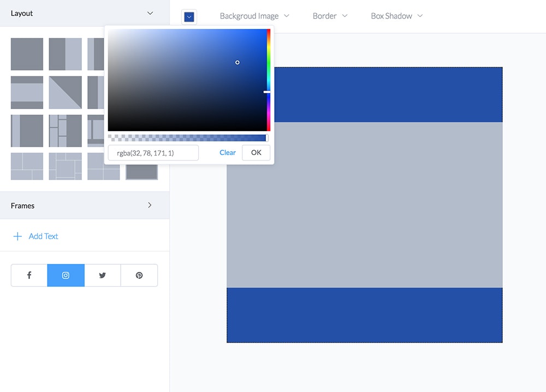This screenshot has height=392, width=546.
Task: Open the Box Shadow dropdown
Action: pos(396,16)
